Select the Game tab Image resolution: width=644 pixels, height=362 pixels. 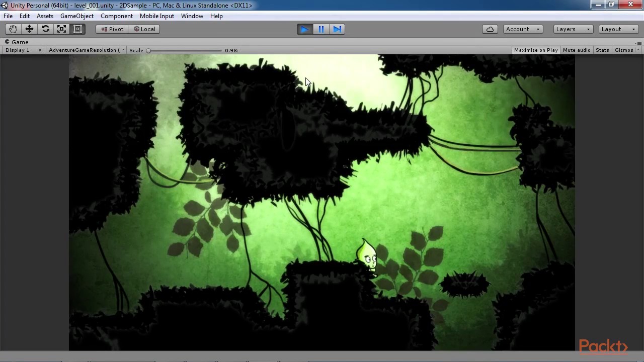point(17,42)
